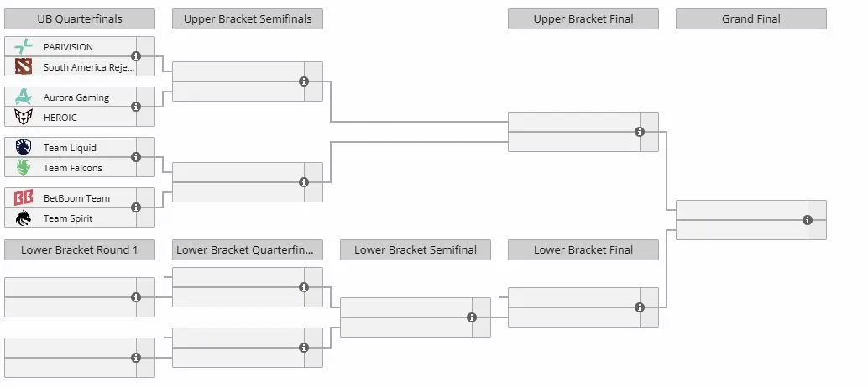Click the Lower Bracket Round 1 header

tap(80, 249)
